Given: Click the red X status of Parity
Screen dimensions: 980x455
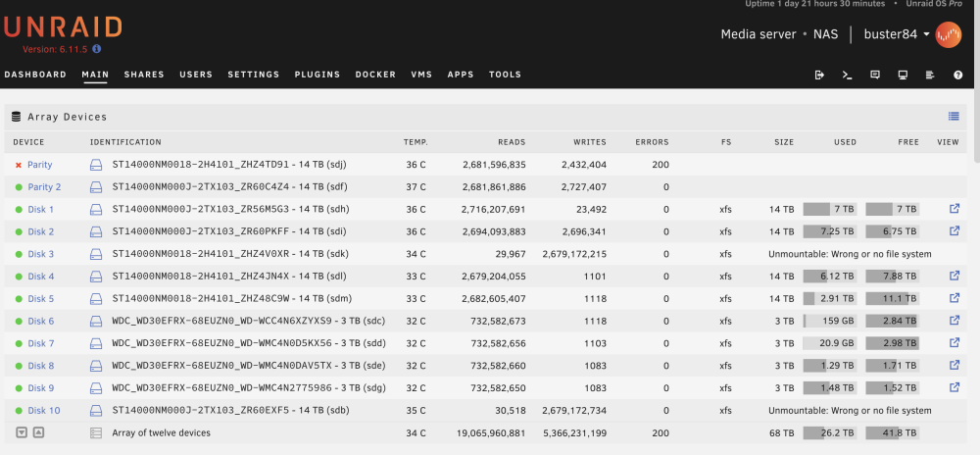Looking at the screenshot, I should click(x=18, y=165).
